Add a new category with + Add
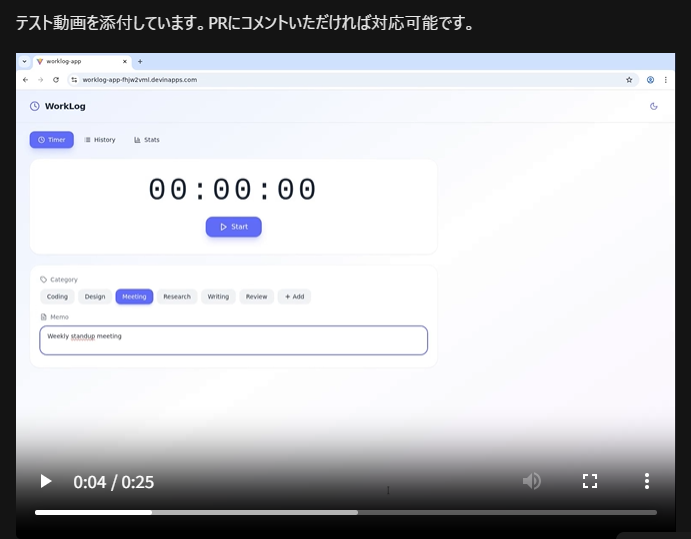 click(294, 297)
